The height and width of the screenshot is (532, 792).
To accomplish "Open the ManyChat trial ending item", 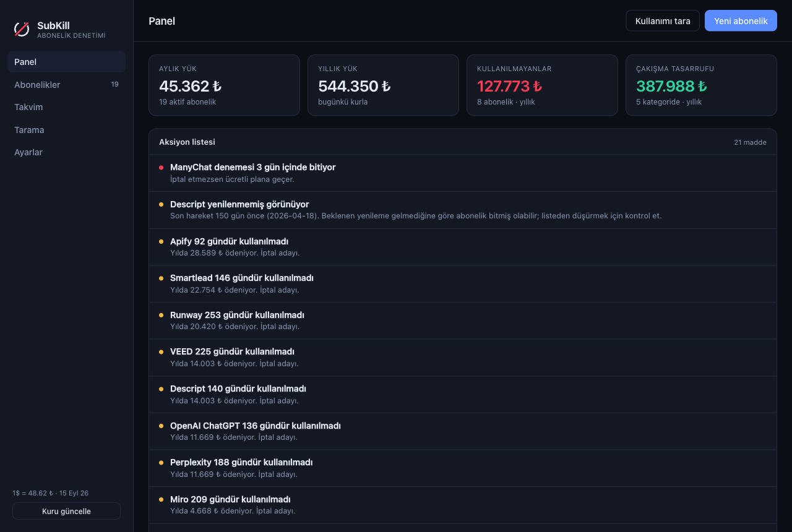I will [463, 173].
